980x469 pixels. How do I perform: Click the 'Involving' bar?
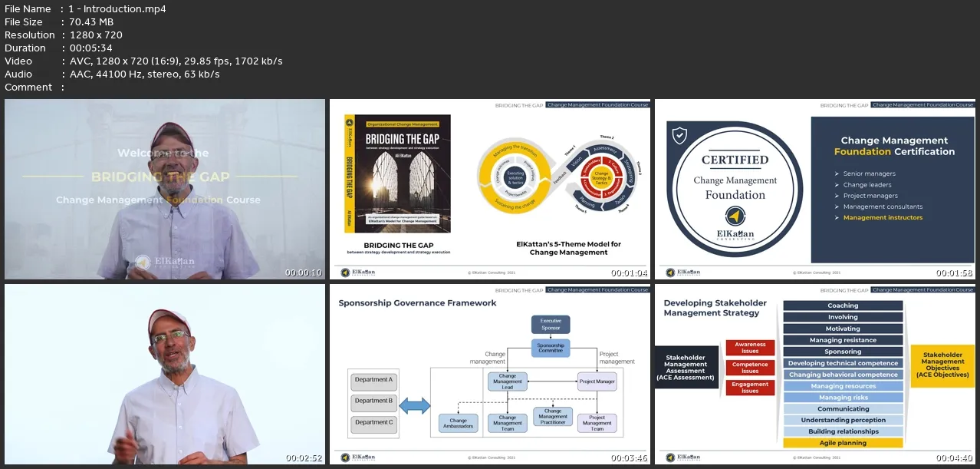[843, 317]
